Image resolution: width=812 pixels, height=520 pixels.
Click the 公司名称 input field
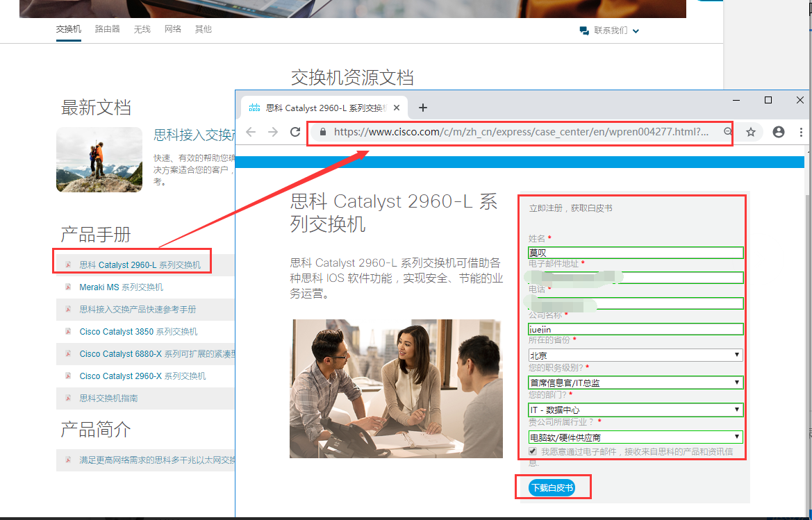pyautogui.click(x=636, y=329)
